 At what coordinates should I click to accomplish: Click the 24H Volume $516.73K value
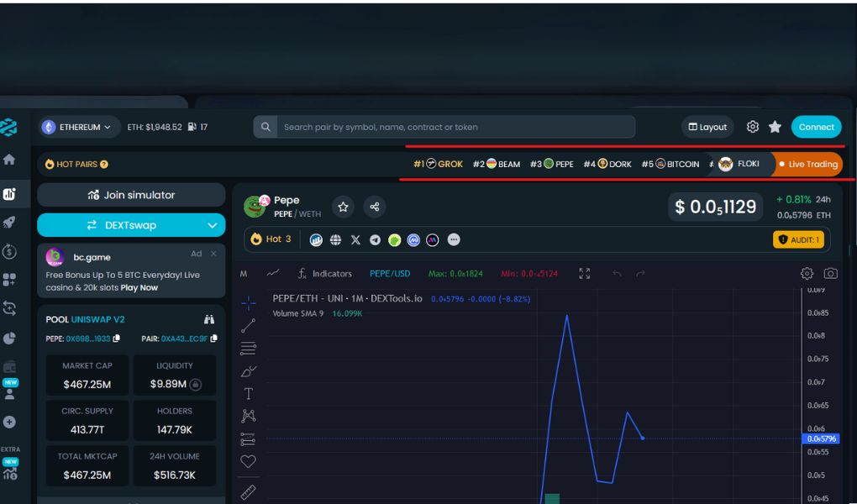click(x=175, y=475)
